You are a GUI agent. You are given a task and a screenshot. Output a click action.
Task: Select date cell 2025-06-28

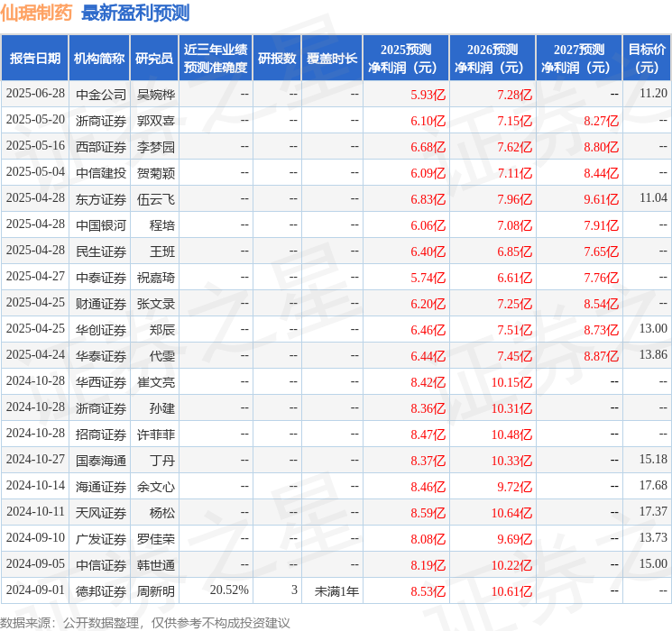[x=35, y=94]
